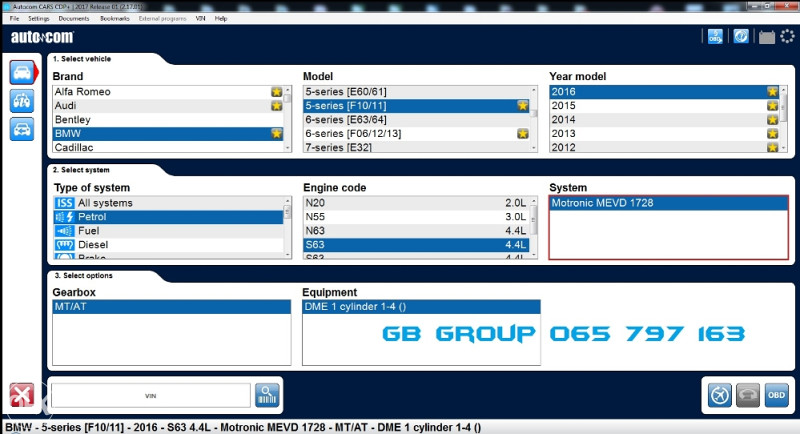Select Bentley in Brand list

pyautogui.click(x=168, y=120)
